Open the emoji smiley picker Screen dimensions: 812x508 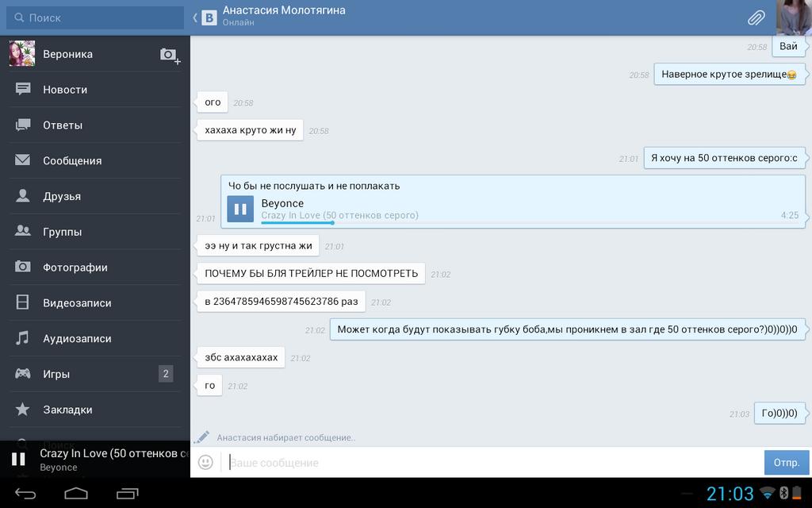tap(205, 462)
